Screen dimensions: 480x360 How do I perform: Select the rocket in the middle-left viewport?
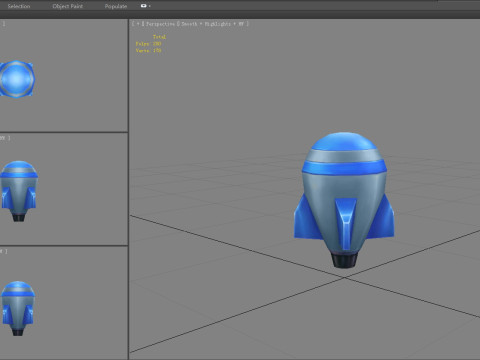(x=18, y=191)
